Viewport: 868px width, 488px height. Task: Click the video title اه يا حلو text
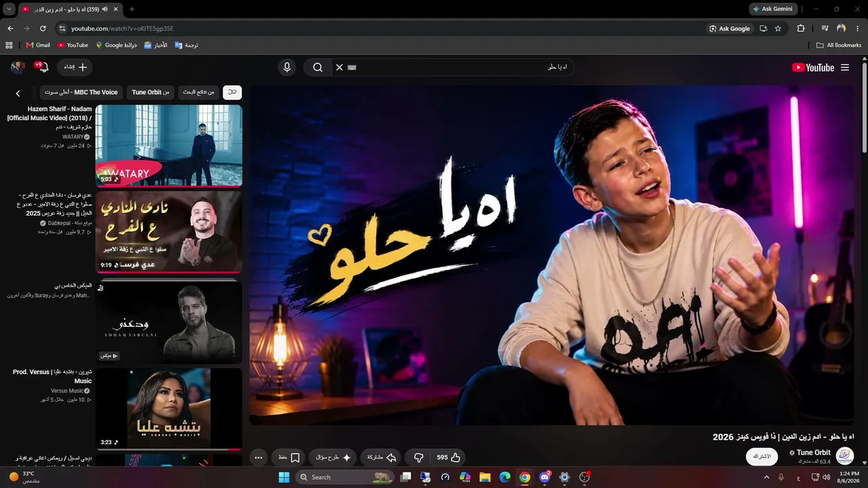(783, 437)
